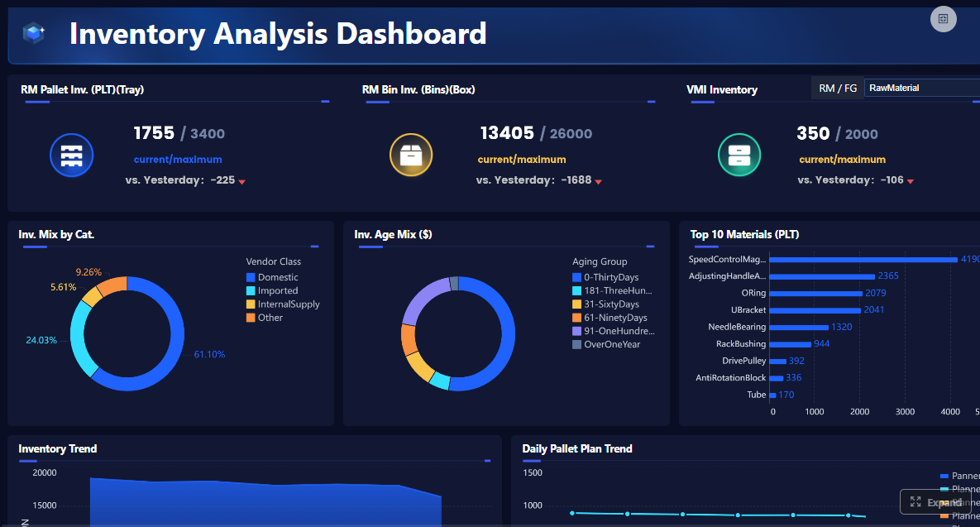
Task: Click the blue pallet tray icon
Action: [71, 155]
